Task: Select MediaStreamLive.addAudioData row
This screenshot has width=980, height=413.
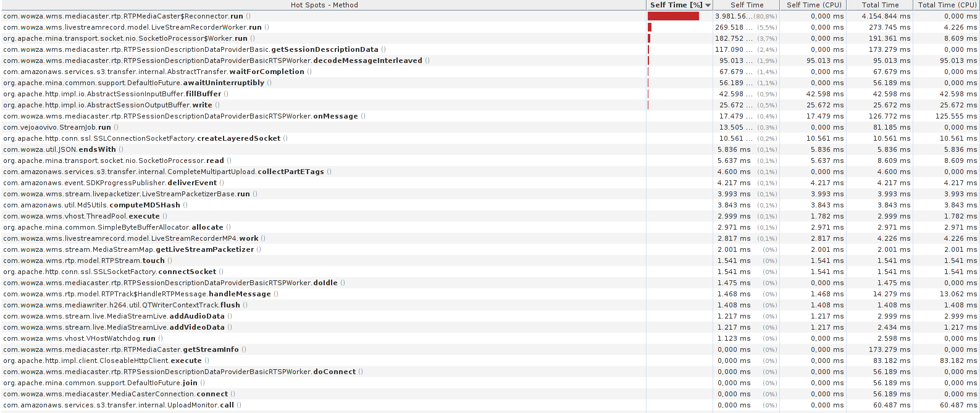Action: click(490, 316)
